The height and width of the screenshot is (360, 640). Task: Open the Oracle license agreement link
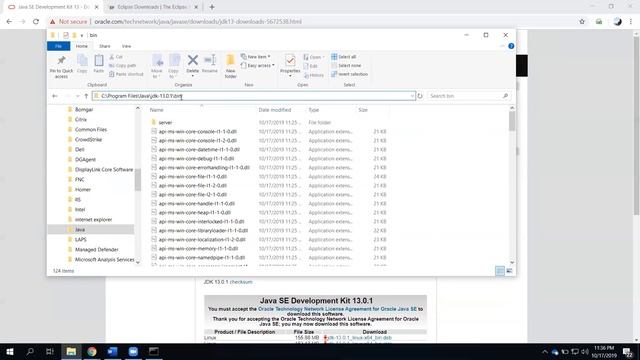(x=337, y=309)
